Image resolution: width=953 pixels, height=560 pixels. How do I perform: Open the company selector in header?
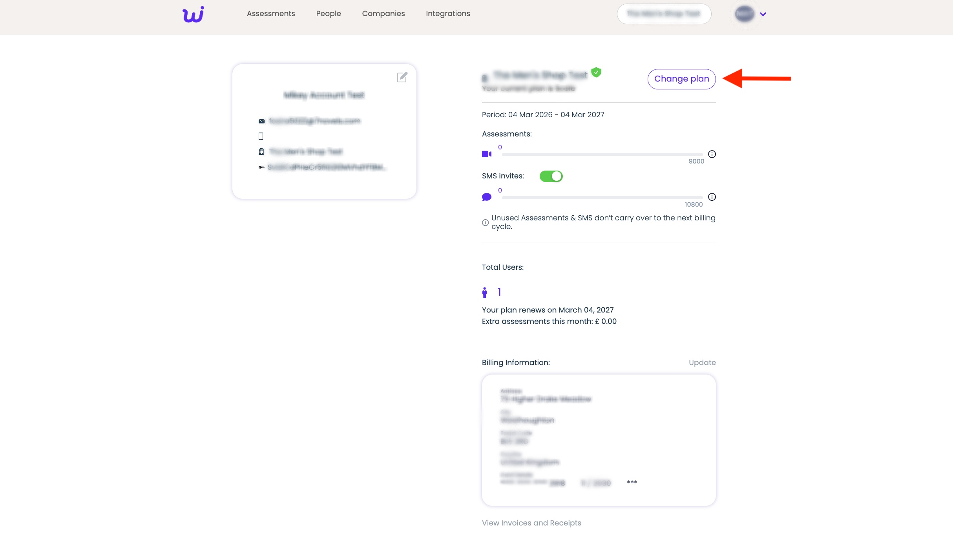pyautogui.click(x=664, y=14)
